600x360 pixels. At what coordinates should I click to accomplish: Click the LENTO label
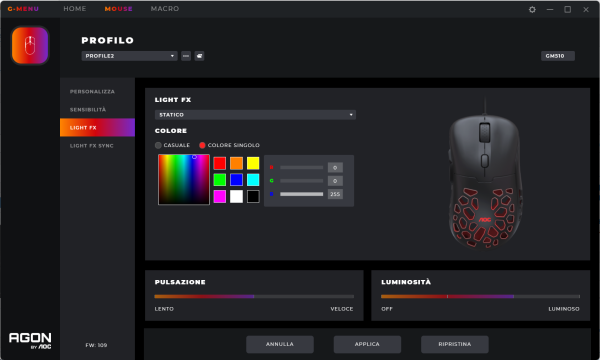tap(164, 309)
